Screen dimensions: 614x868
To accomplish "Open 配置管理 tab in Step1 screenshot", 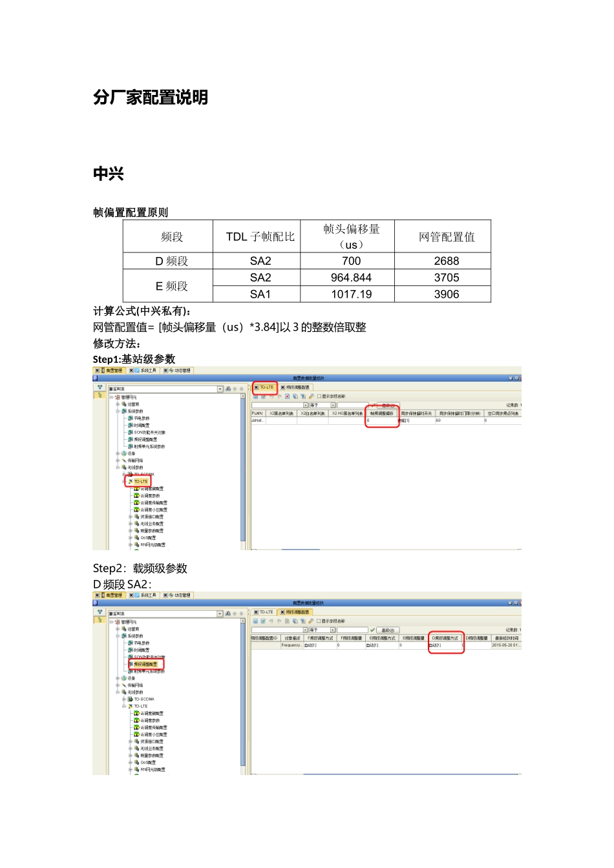I will [x=111, y=371].
